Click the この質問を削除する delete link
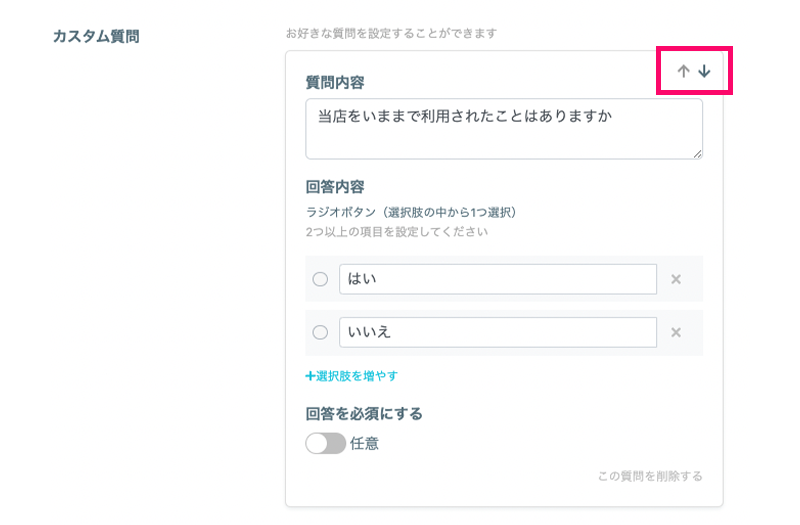This screenshot has height=525, width=800. tap(650, 476)
